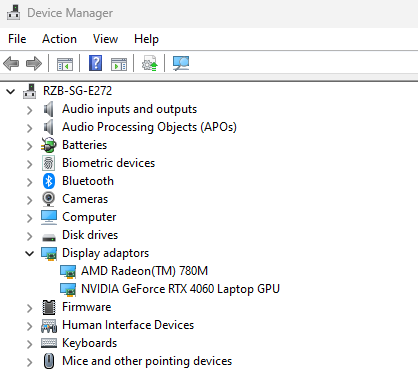Image resolution: width=418 pixels, height=374 pixels.
Task: Expand the Disk drives category
Action: (30, 236)
